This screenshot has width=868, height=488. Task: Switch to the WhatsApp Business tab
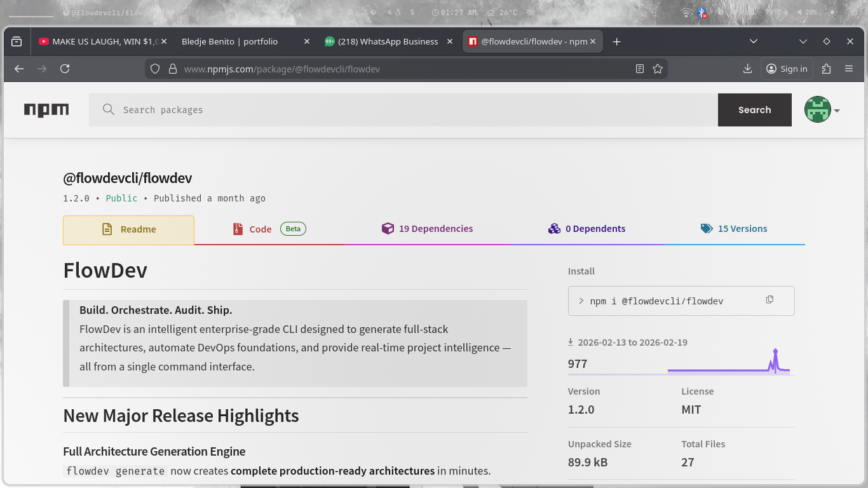point(388,41)
